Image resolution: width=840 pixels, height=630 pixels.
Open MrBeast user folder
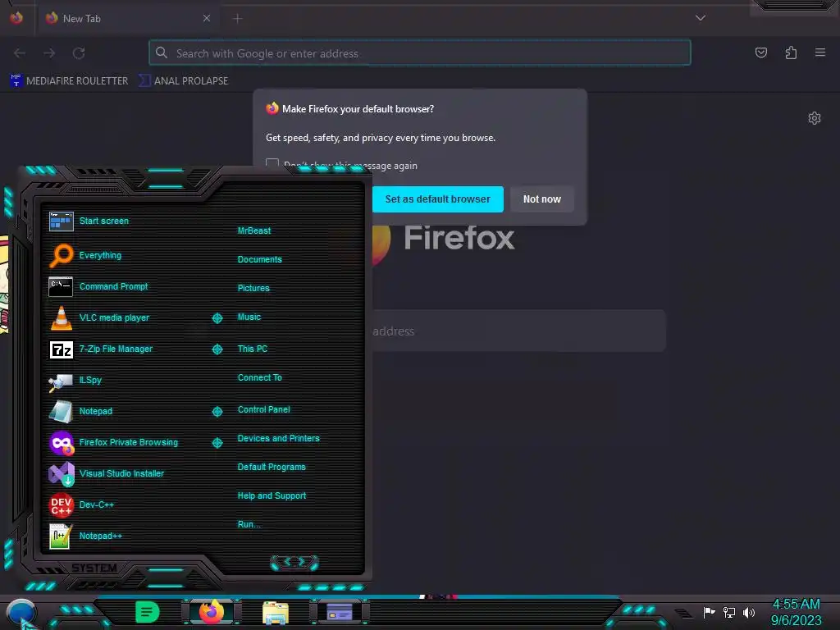pos(254,231)
